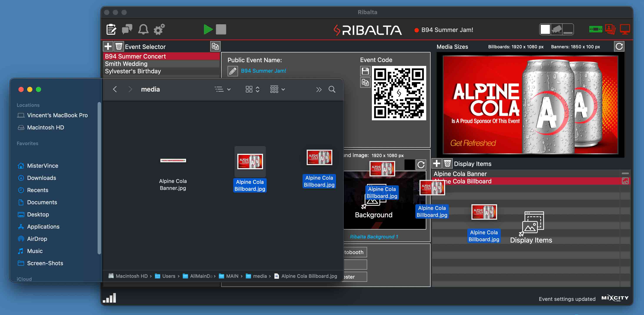
Task: Open the notes editor icon
Action: pos(111,30)
